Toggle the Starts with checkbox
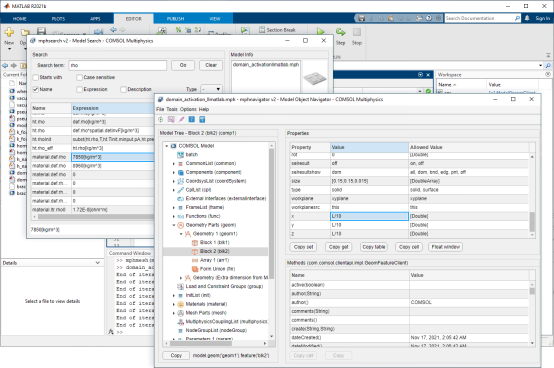Screen dimensions: 554x368 pos(36,77)
